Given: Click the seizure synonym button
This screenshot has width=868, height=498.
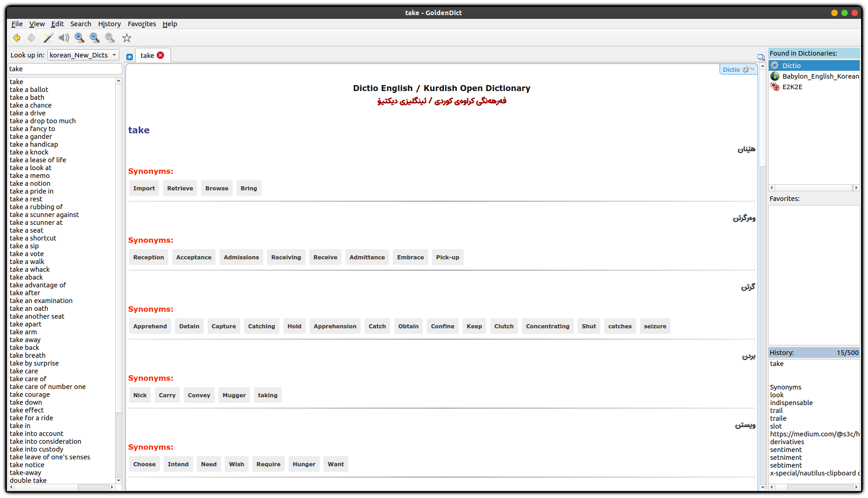Looking at the screenshot, I should click(655, 326).
